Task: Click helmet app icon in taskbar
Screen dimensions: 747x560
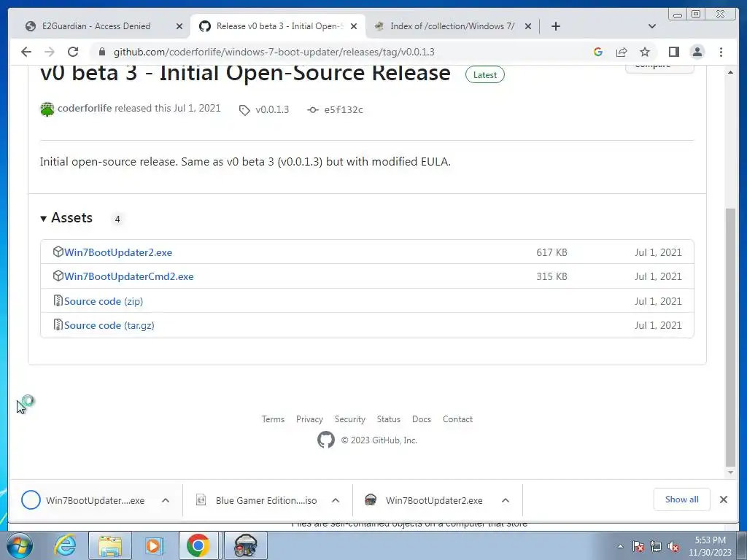Action: point(246,545)
